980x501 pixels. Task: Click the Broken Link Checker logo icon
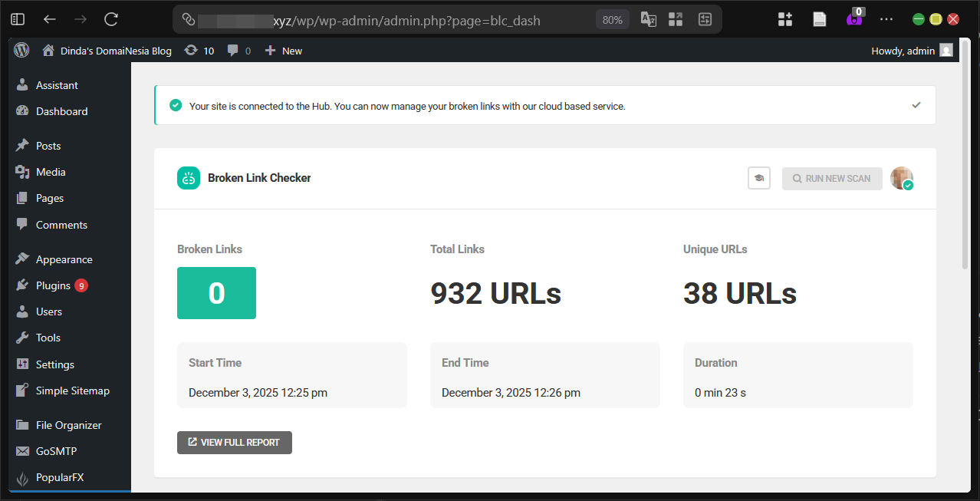click(189, 177)
